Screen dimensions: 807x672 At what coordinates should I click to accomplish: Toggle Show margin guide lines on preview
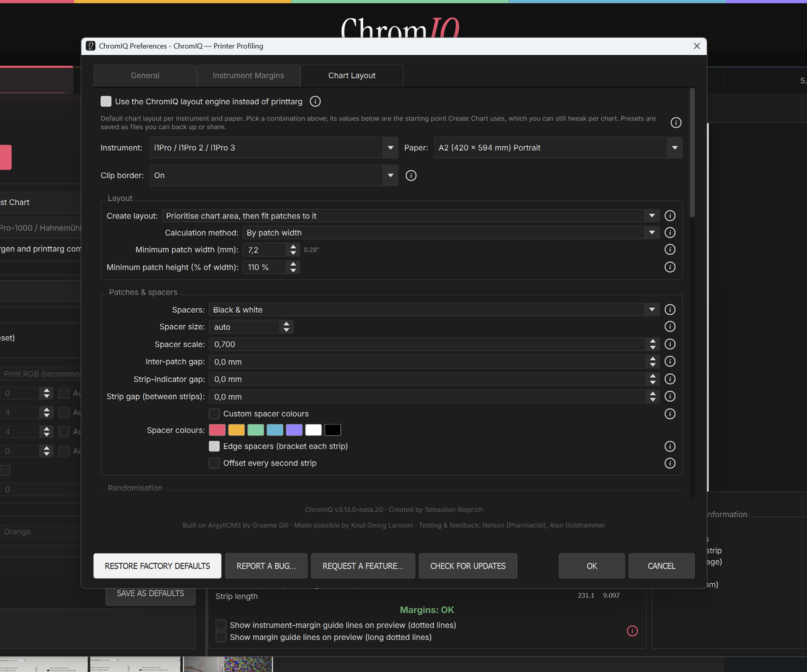[x=221, y=636]
